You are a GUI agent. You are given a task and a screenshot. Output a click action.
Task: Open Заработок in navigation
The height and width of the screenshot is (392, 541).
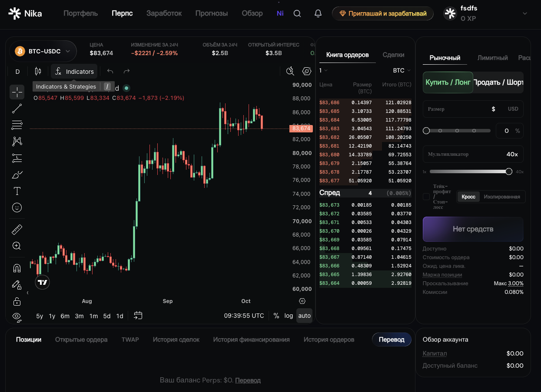point(164,13)
